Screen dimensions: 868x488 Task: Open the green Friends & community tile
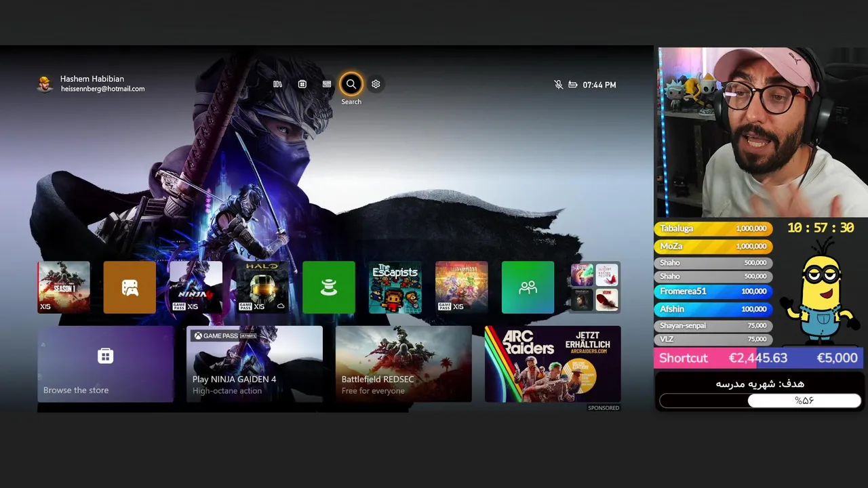coord(528,287)
